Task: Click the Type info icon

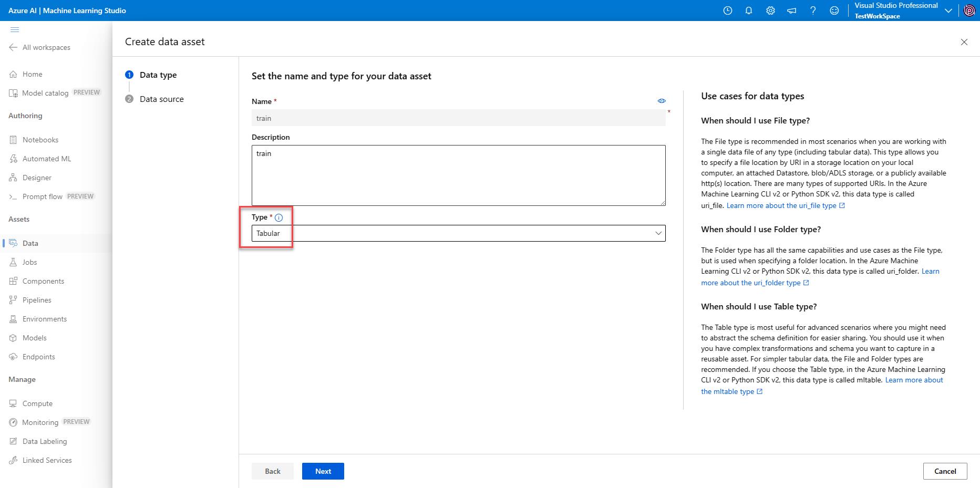Action: 279,217
